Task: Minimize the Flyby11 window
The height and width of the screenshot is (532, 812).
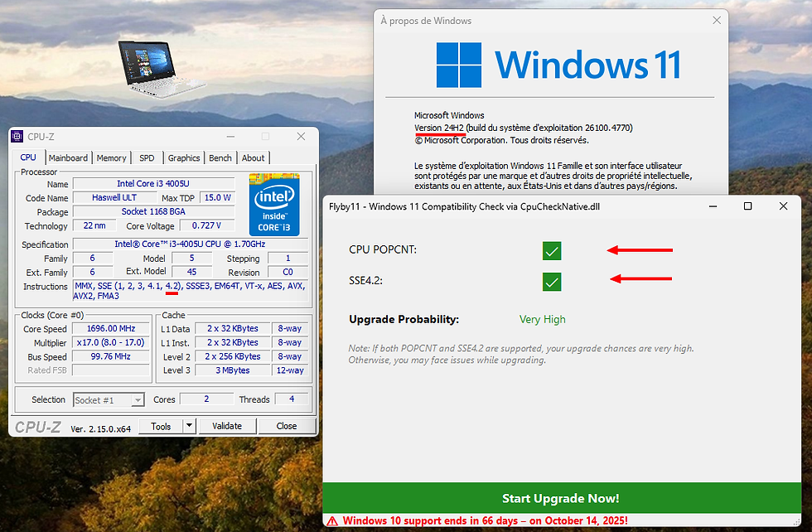Action: pyautogui.click(x=713, y=206)
